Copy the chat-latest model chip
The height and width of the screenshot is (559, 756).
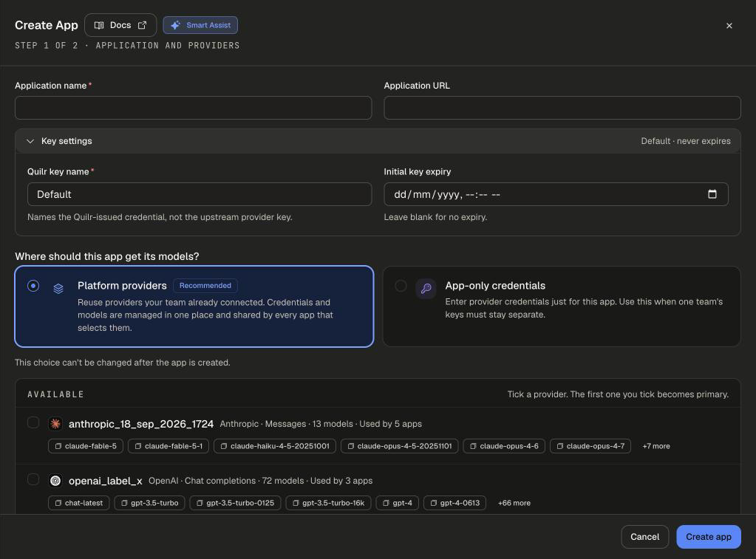(78, 503)
